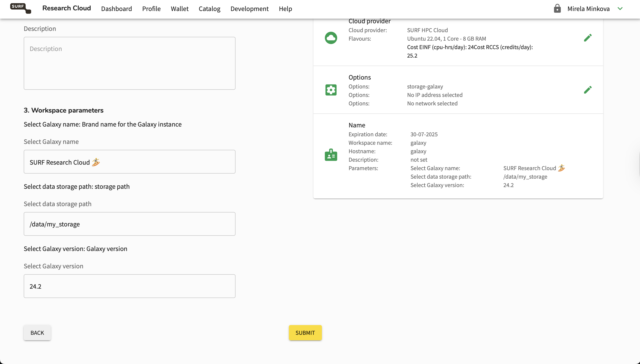Click the 'storage-galaxy' option value
Screen dimensions: 640x364
(425, 86)
